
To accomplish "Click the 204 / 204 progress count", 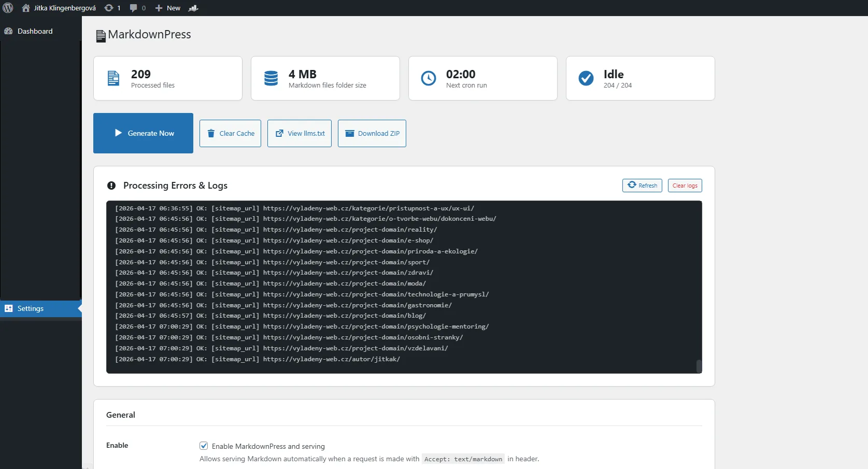I will [618, 86].
